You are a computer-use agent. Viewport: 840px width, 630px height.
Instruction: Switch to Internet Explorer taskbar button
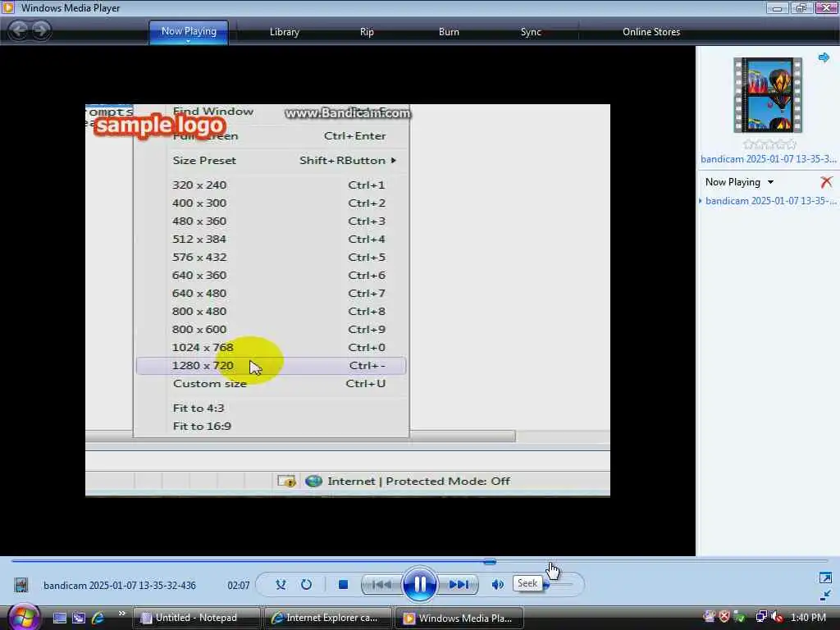pyautogui.click(x=328, y=618)
